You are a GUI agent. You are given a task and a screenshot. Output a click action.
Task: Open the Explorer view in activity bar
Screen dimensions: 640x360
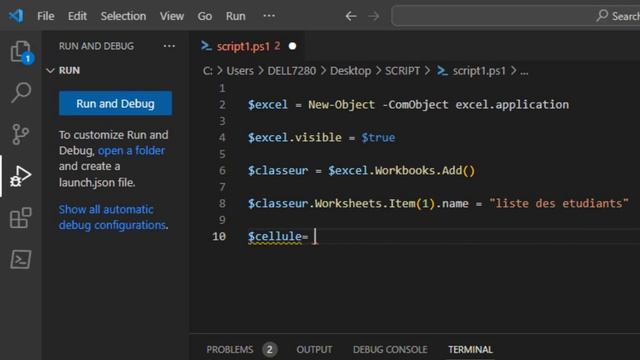point(21,52)
